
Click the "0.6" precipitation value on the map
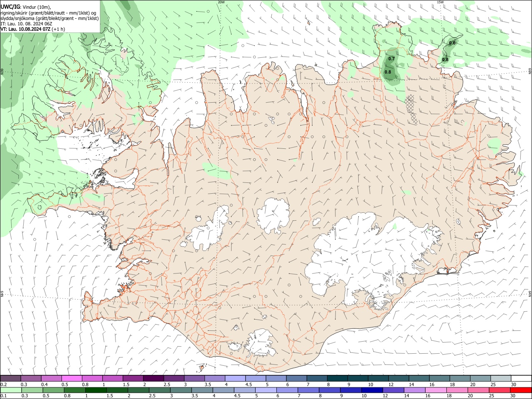452,43
